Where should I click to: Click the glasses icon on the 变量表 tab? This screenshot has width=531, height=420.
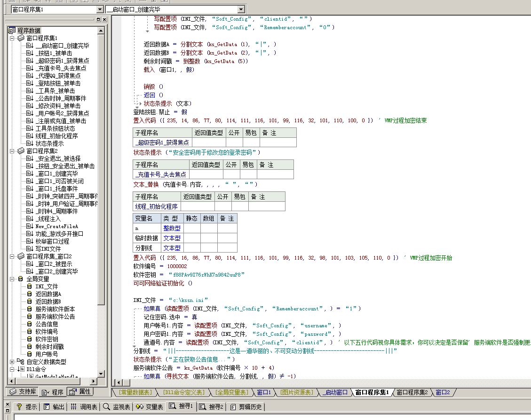[x=140, y=406]
